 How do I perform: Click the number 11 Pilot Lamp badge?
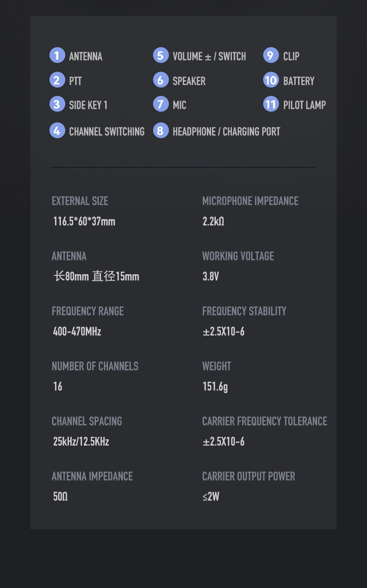271,104
